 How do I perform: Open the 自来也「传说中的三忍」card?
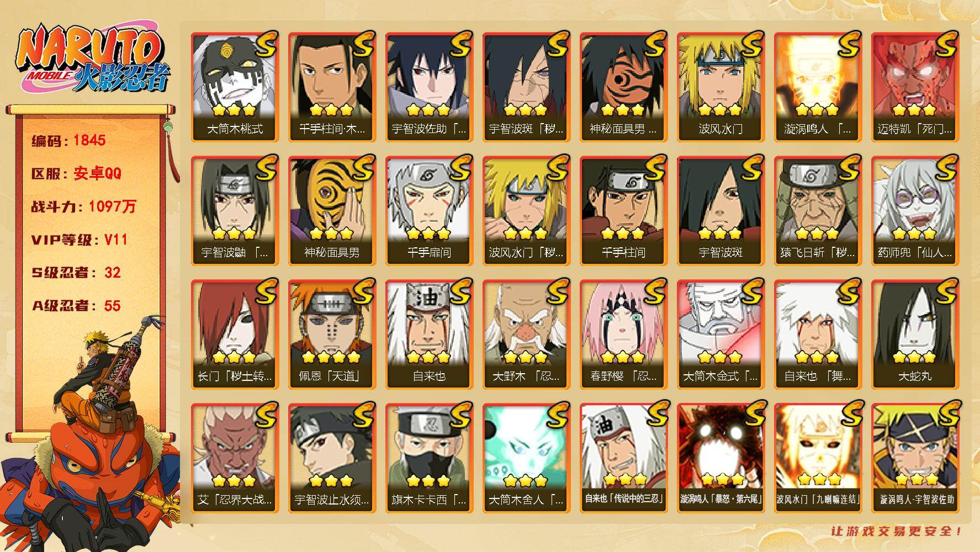pos(623,458)
